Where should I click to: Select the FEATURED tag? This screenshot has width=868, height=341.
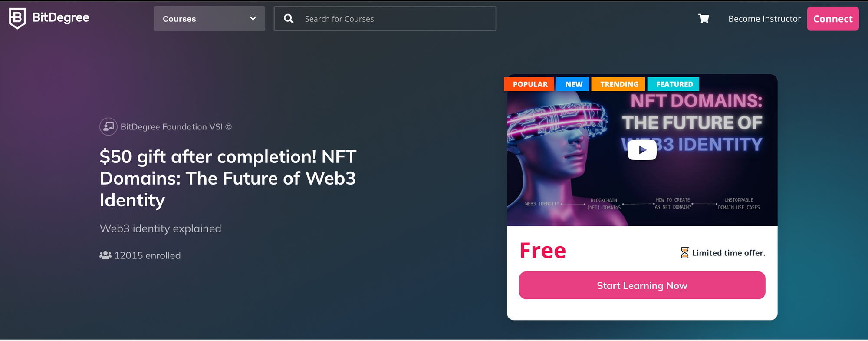[x=674, y=84]
